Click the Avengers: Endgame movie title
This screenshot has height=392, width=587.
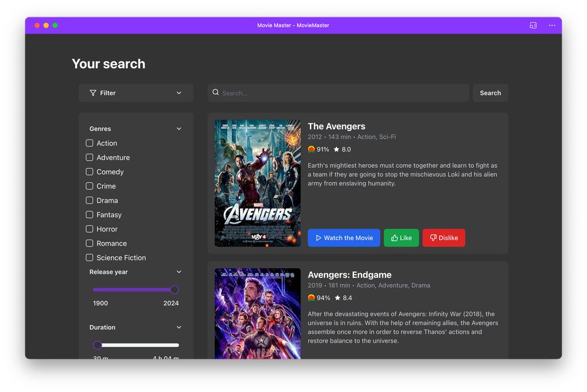tap(350, 275)
